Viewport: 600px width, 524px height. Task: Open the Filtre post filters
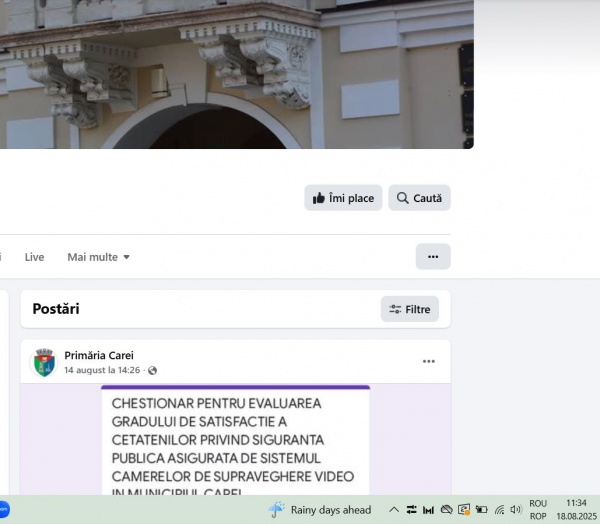[x=410, y=309]
